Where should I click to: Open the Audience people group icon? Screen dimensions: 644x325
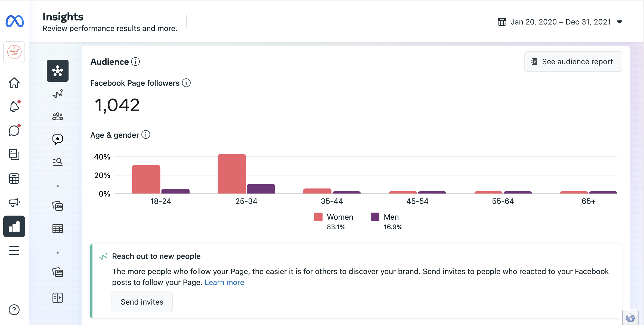click(x=58, y=116)
